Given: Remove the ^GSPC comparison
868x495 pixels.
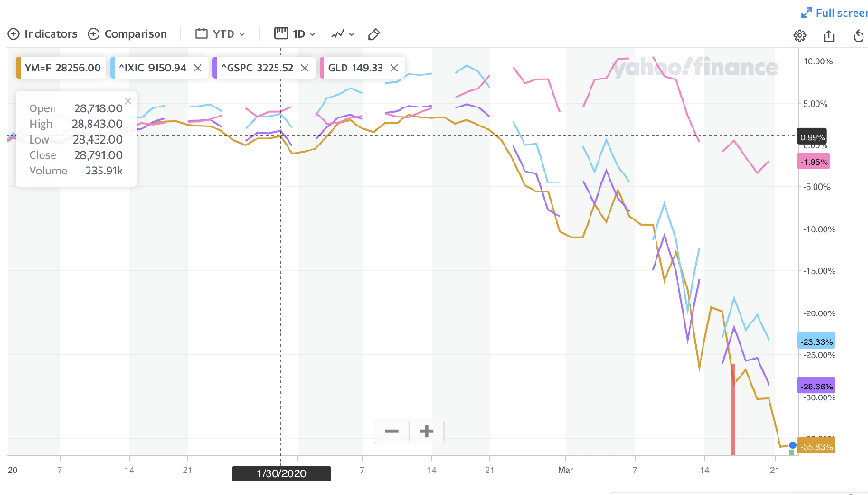Looking at the screenshot, I should click(305, 68).
